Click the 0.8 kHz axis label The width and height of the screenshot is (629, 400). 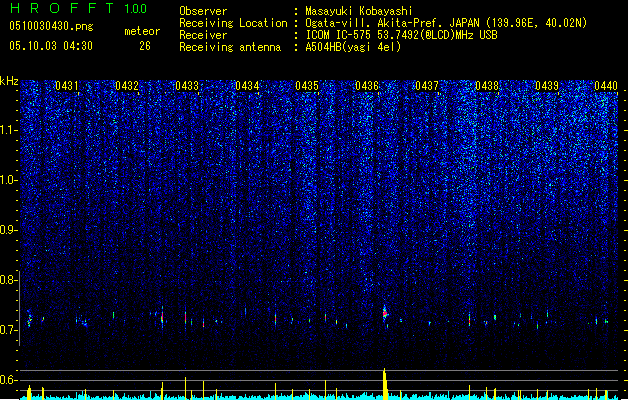point(7,280)
